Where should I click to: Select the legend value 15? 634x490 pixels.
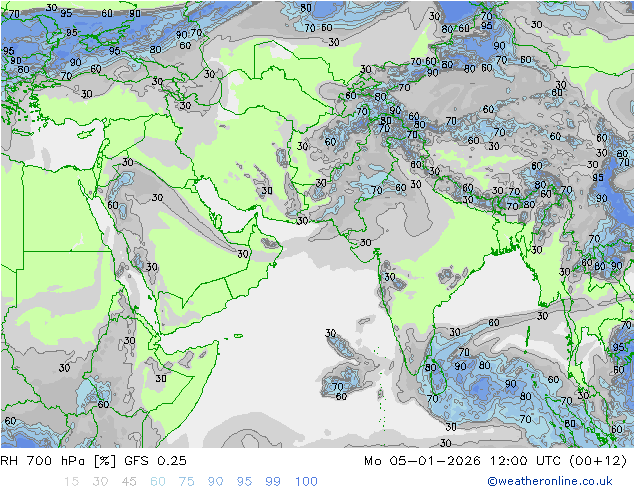coord(71,482)
